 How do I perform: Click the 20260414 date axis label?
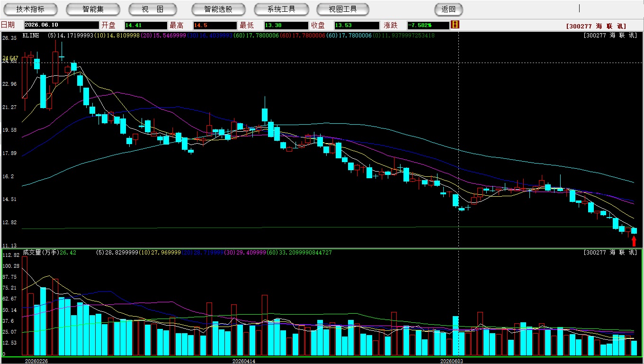point(244,361)
